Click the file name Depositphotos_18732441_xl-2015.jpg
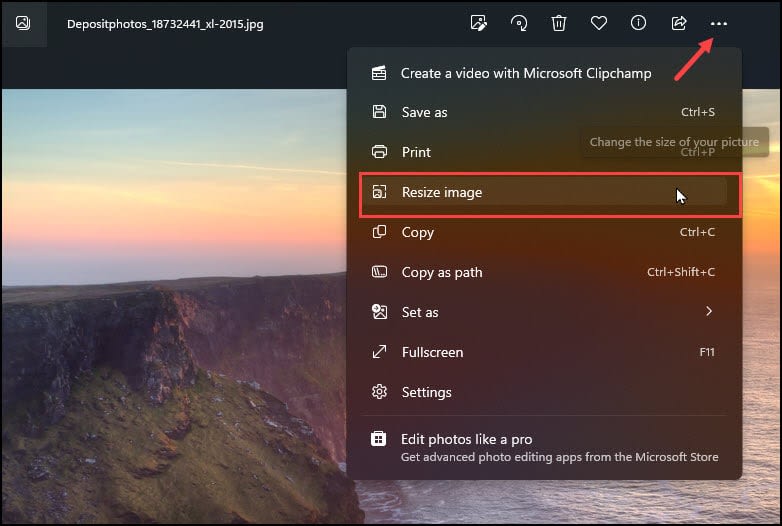The width and height of the screenshot is (782, 526). (x=165, y=24)
